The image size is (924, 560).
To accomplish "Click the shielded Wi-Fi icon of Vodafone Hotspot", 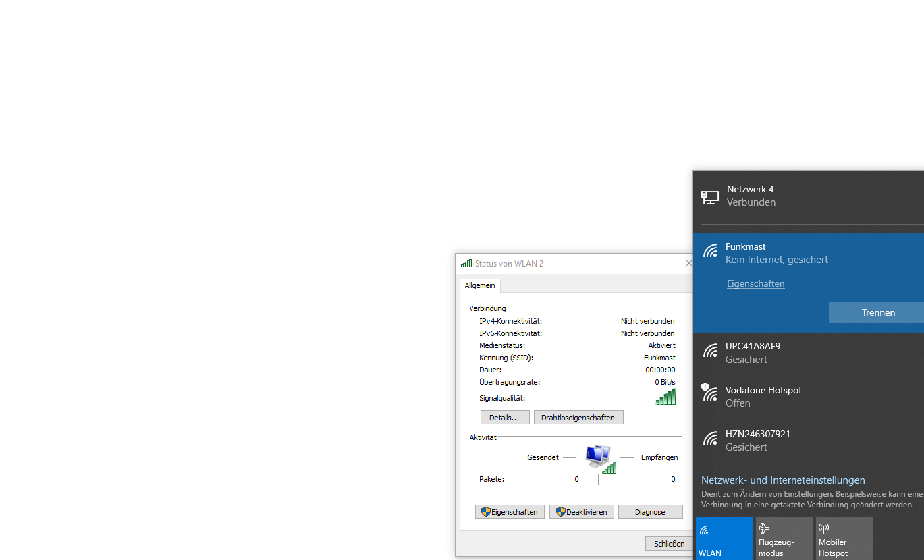I will tap(709, 393).
